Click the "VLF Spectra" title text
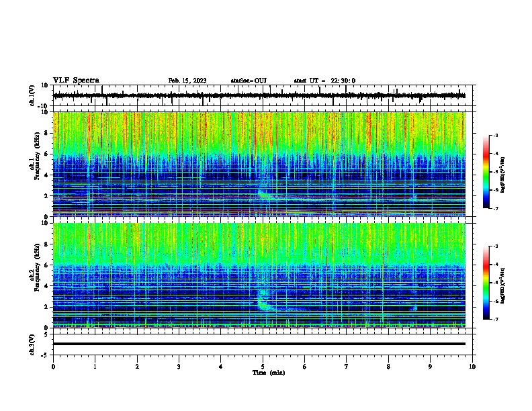The width and height of the screenshot is (532, 411). click(76, 81)
